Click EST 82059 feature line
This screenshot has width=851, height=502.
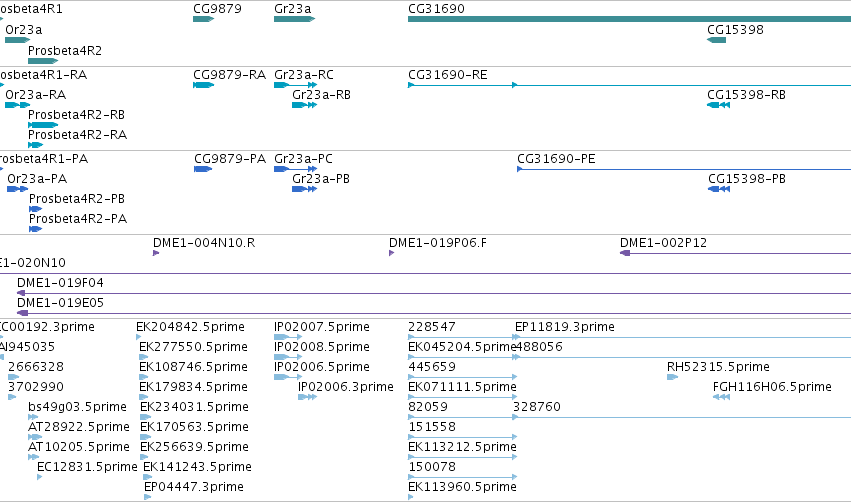coord(462,417)
